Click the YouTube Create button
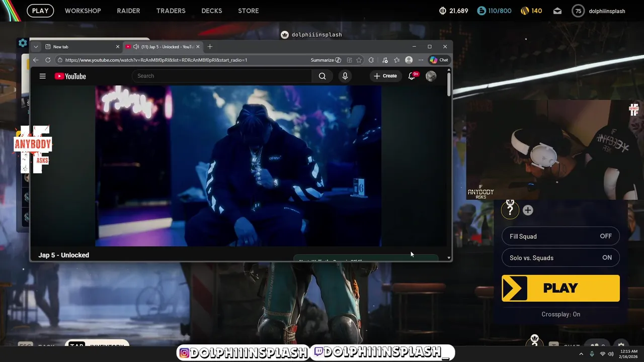The width and height of the screenshot is (644, 362). click(x=385, y=76)
